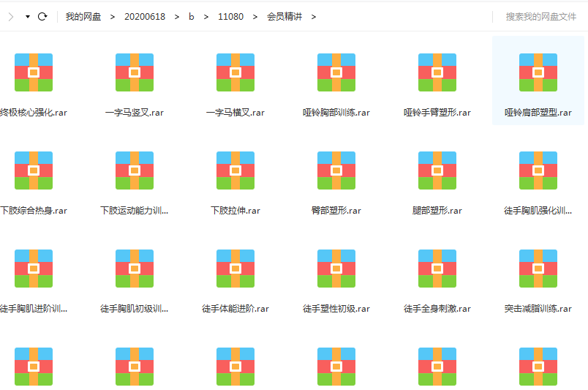Click the 会员精讲 breadcrumb item
This screenshot has height=390, width=588.
click(x=284, y=16)
